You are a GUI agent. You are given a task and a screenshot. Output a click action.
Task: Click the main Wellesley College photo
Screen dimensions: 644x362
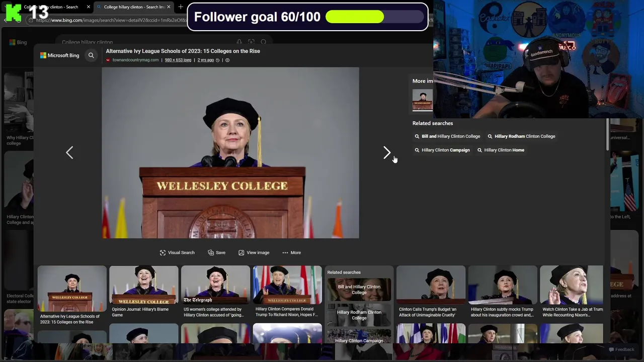[x=230, y=153]
